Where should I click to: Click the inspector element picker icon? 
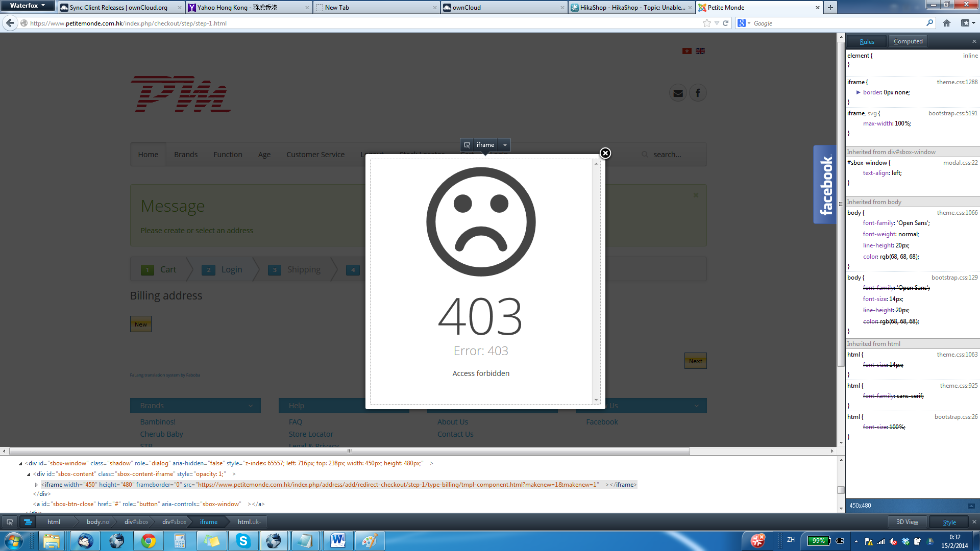(9, 522)
